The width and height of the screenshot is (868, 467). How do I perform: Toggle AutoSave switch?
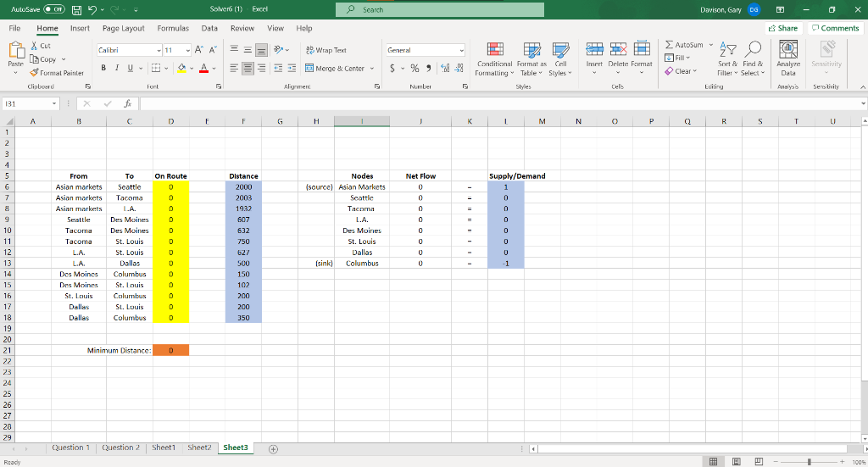pyautogui.click(x=54, y=9)
